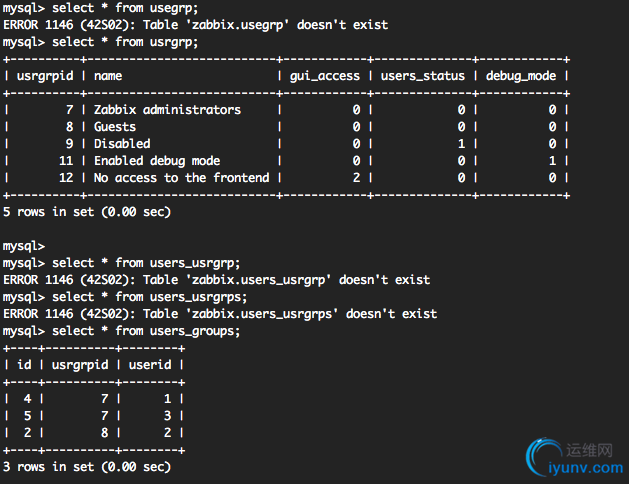Click the Zabbix administrators row name
Screen dimensions: 629x484
pos(167,109)
